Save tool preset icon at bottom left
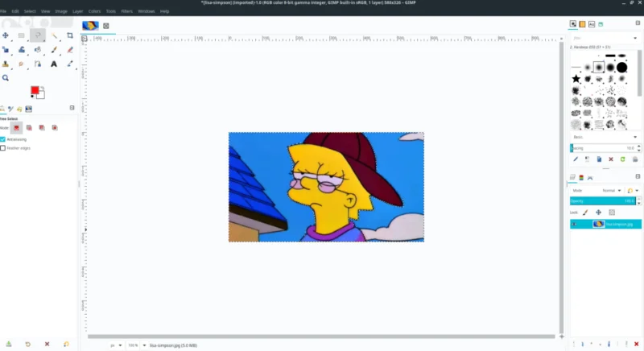644x351 pixels. pyautogui.click(x=9, y=344)
